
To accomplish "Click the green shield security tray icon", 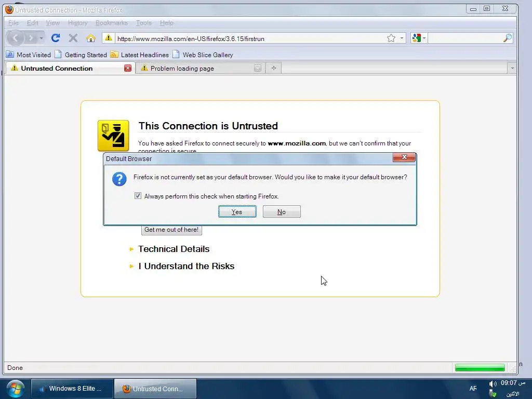I will [493, 394].
